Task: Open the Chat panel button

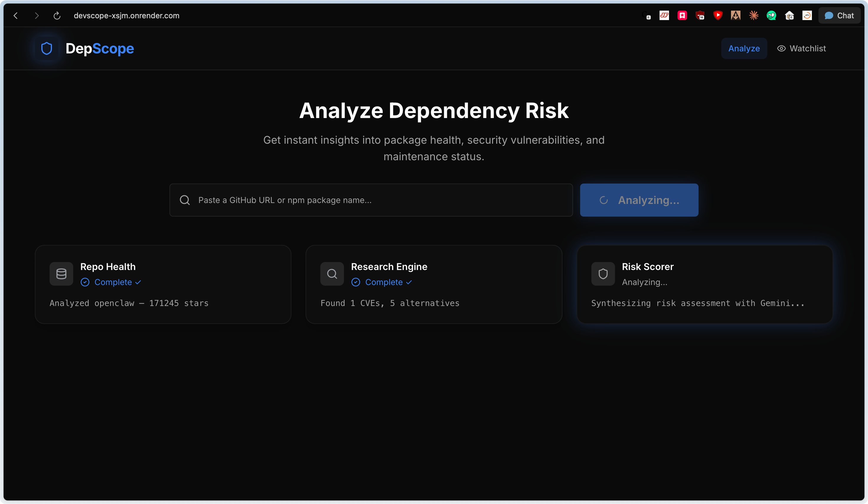Action: pyautogui.click(x=839, y=15)
